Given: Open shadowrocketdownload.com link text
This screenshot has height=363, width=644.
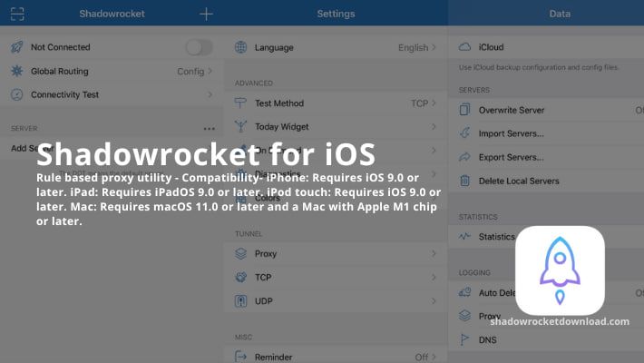Looking at the screenshot, I should (x=560, y=321).
